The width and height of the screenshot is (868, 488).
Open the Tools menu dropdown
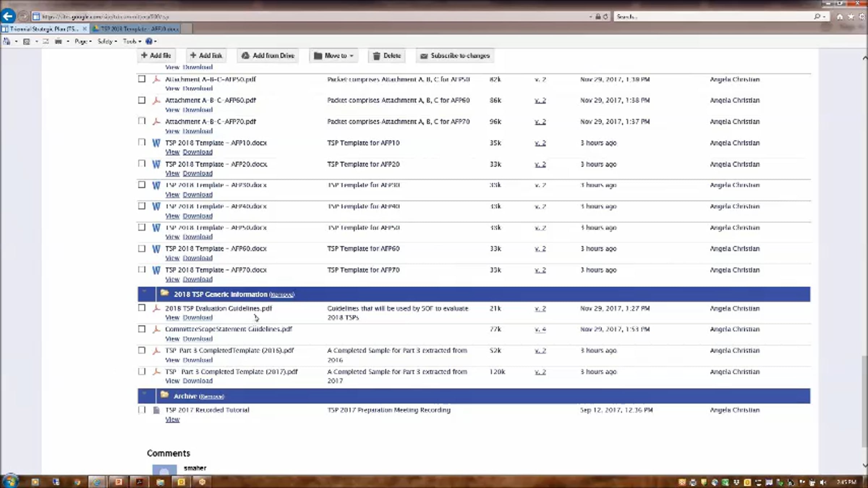pos(132,41)
